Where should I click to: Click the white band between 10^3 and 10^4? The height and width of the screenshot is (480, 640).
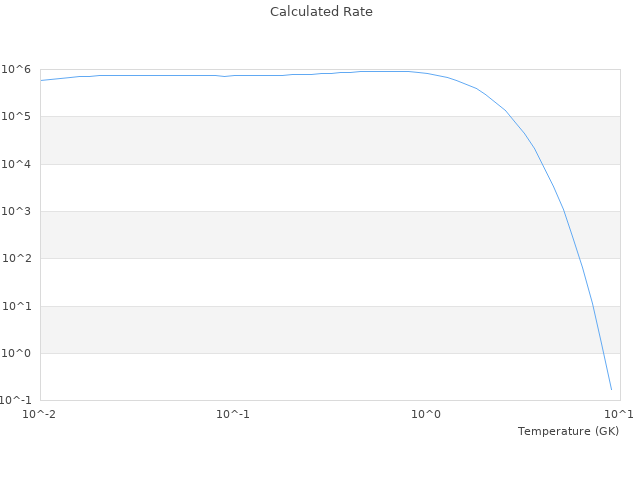(x=250, y=188)
